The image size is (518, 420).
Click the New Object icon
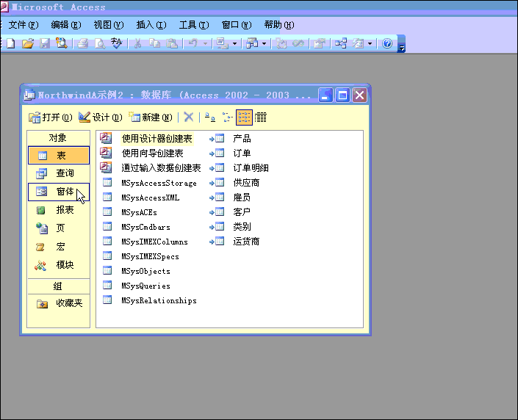358,43
